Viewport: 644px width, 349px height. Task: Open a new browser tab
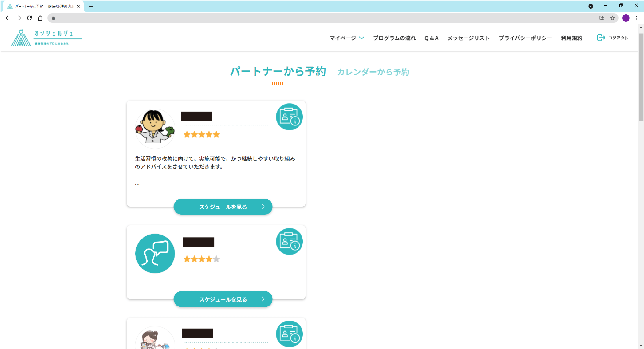91,6
